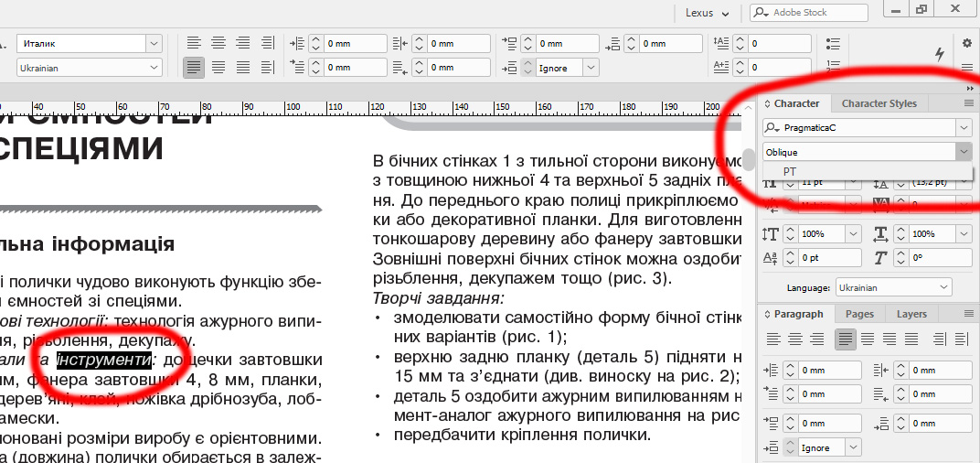The width and height of the screenshot is (980, 463).
Task: Click drop cap number of lines field
Action: [x=779, y=44]
